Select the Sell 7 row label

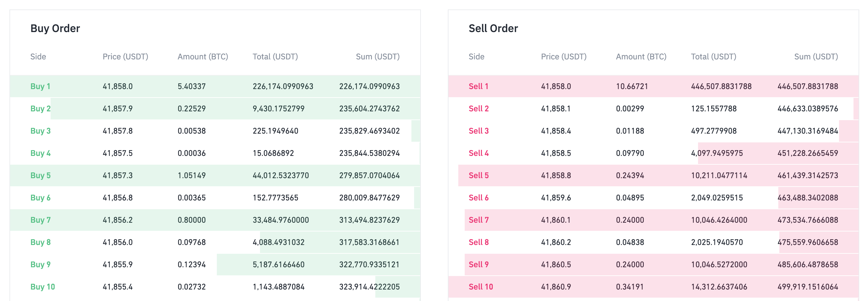(479, 220)
